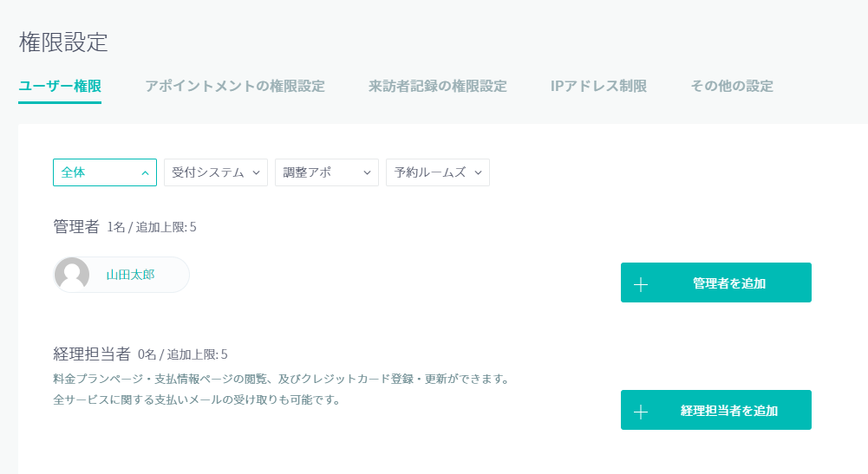The width and height of the screenshot is (868, 474).
Task: Go to the IPアドレス制限 tab
Action: coord(598,87)
